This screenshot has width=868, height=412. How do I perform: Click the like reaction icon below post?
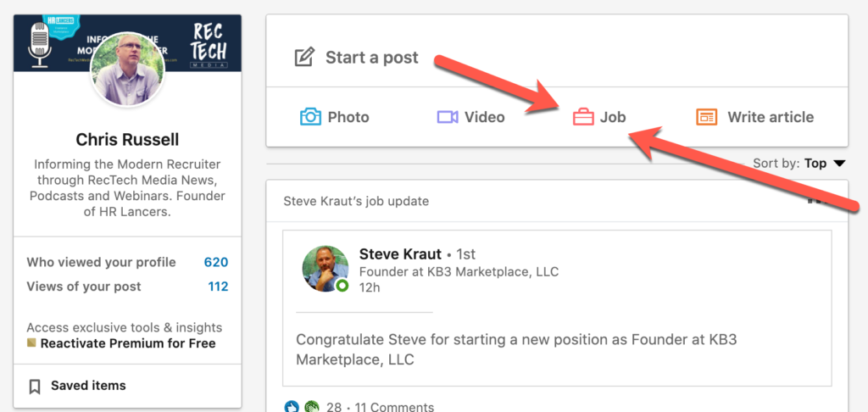pyautogui.click(x=292, y=407)
